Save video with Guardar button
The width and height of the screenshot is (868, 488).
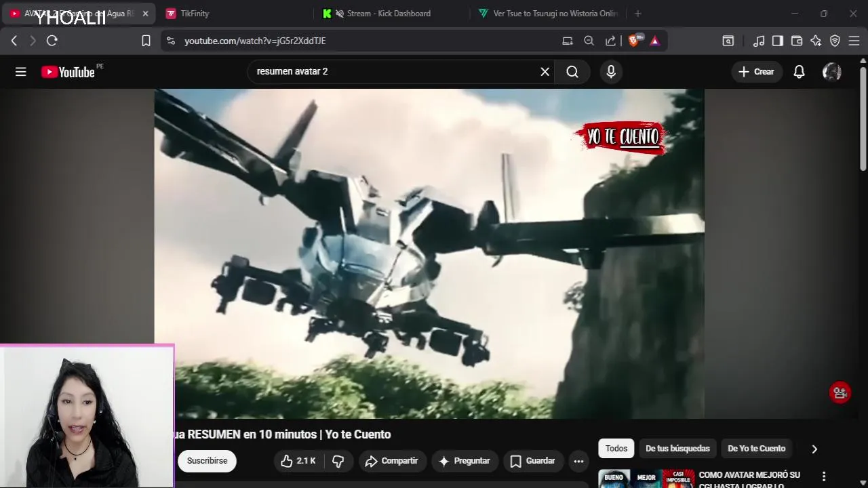pyautogui.click(x=533, y=461)
